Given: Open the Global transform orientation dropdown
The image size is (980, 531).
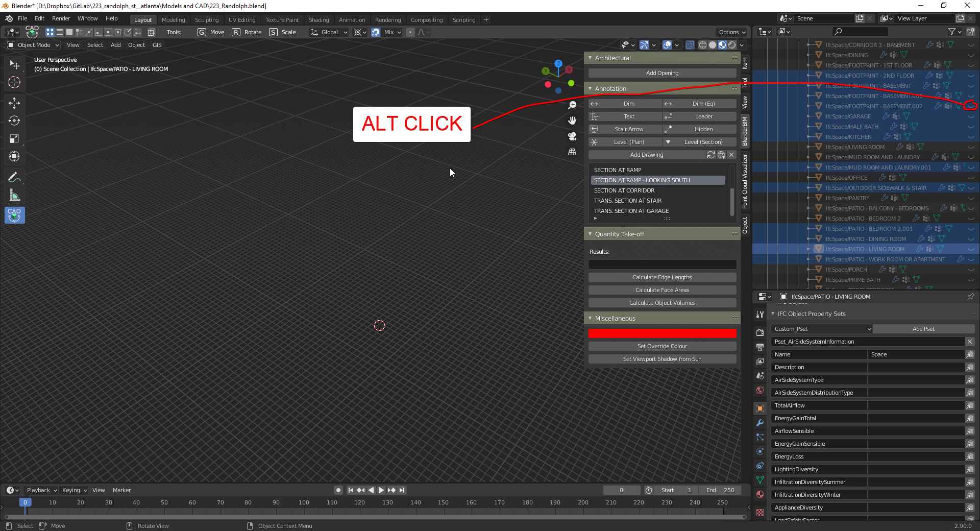Looking at the screenshot, I should pyautogui.click(x=329, y=32).
